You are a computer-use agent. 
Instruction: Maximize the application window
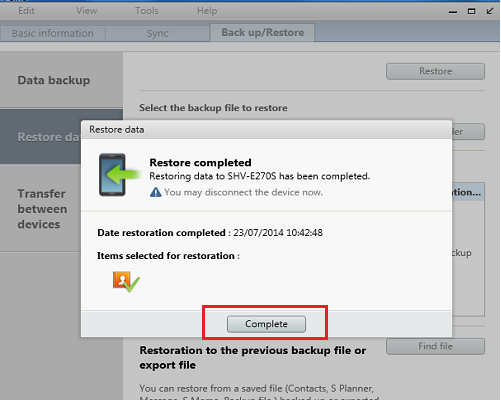pyautogui.click(x=471, y=11)
